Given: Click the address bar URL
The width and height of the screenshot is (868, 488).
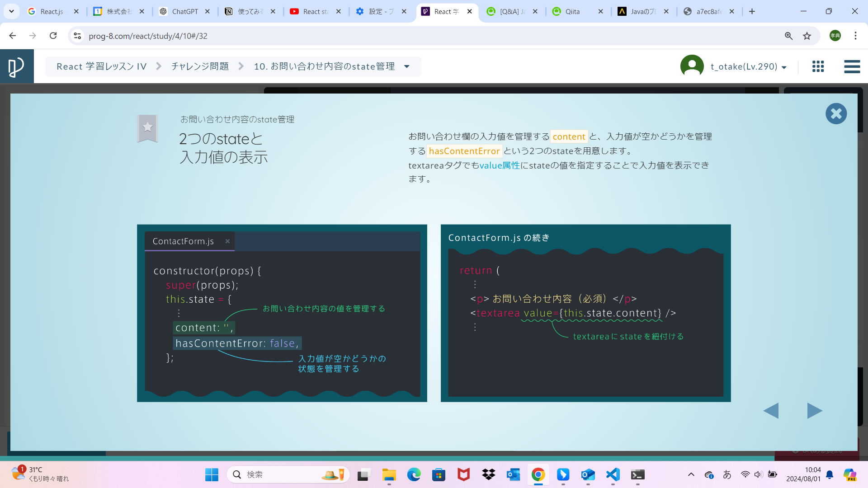Looking at the screenshot, I should coord(148,36).
